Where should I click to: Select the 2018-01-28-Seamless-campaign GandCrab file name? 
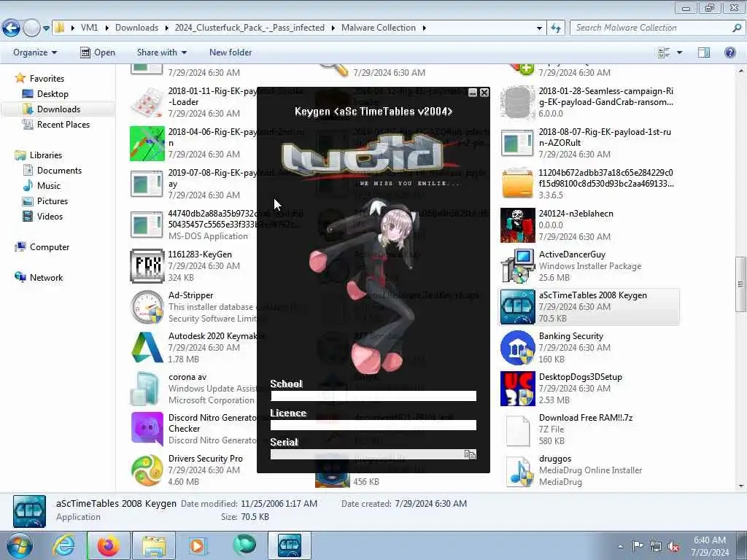(x=606, y=96)
